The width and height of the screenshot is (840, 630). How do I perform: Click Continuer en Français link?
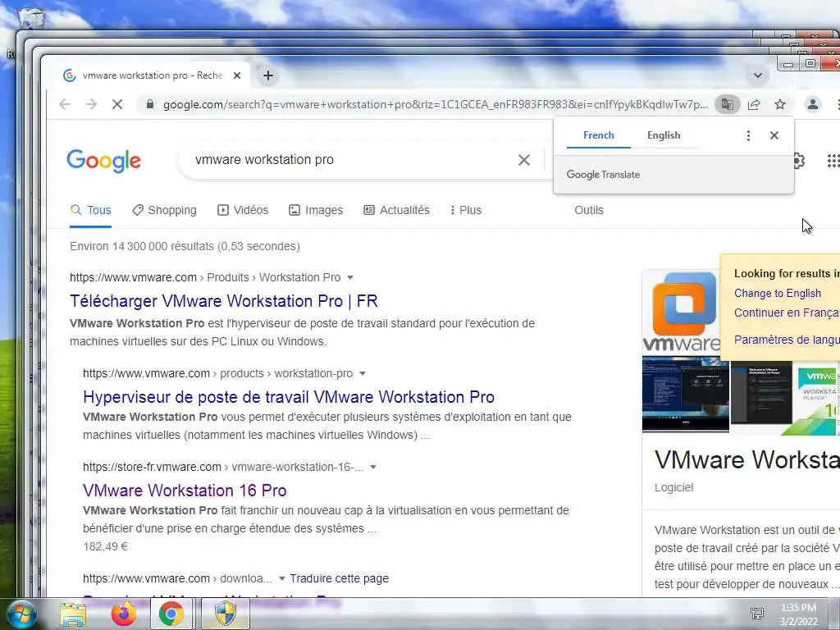pos(787,313)
